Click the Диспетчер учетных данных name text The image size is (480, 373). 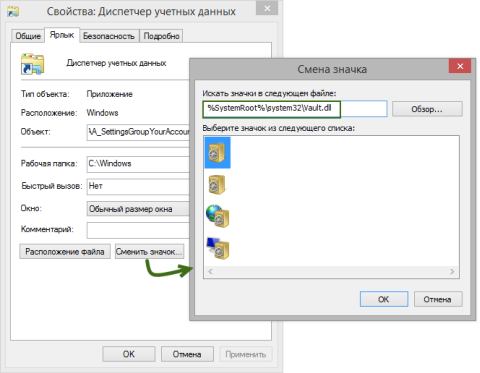[116, 63]
